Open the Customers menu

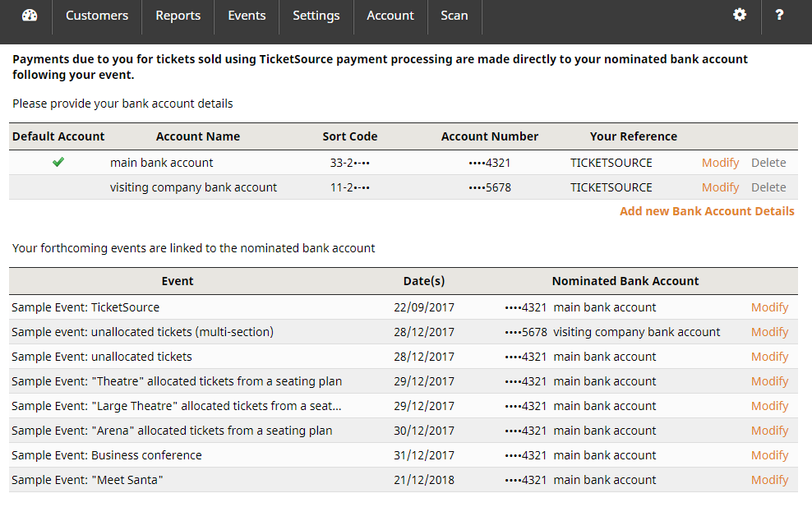click(x=97, y=16)
